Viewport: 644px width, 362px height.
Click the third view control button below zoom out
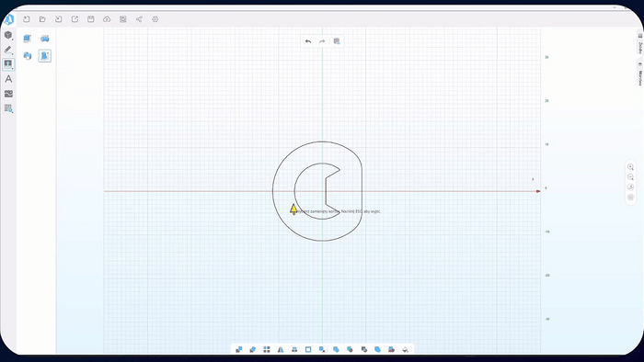click(630, 187)
